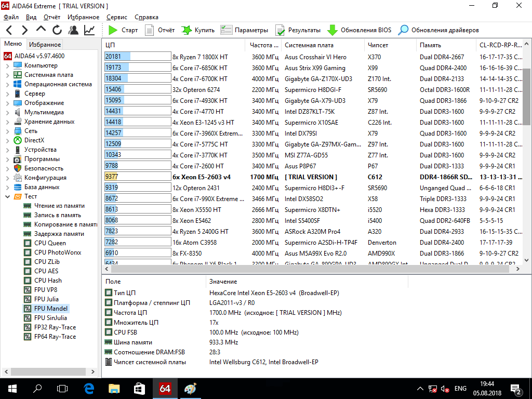Select the CPU PhotoWorxx benchmark
The image size is (532, 399).
(57, 252)
